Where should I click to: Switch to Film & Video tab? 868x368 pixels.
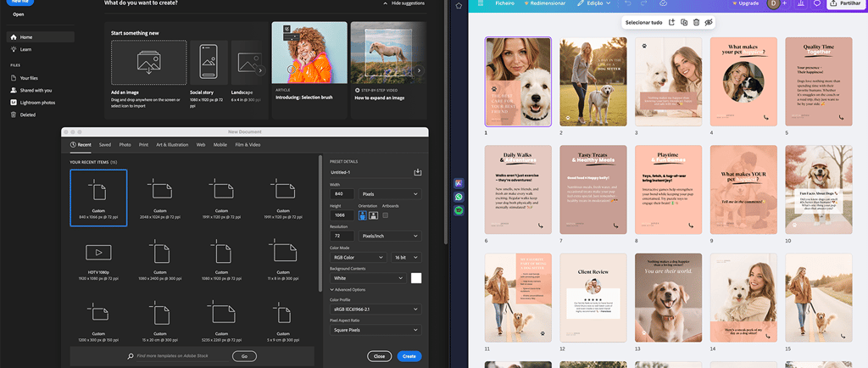tap(248, 145)
